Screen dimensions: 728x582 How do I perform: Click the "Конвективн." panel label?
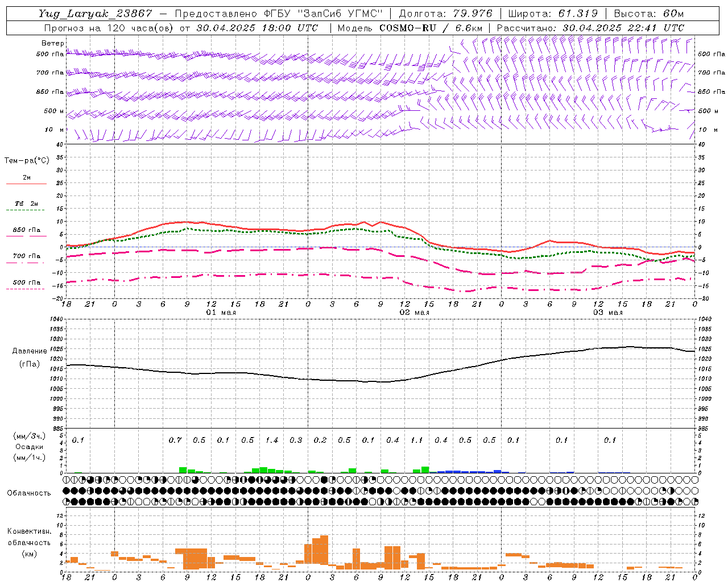pos(29,531)
